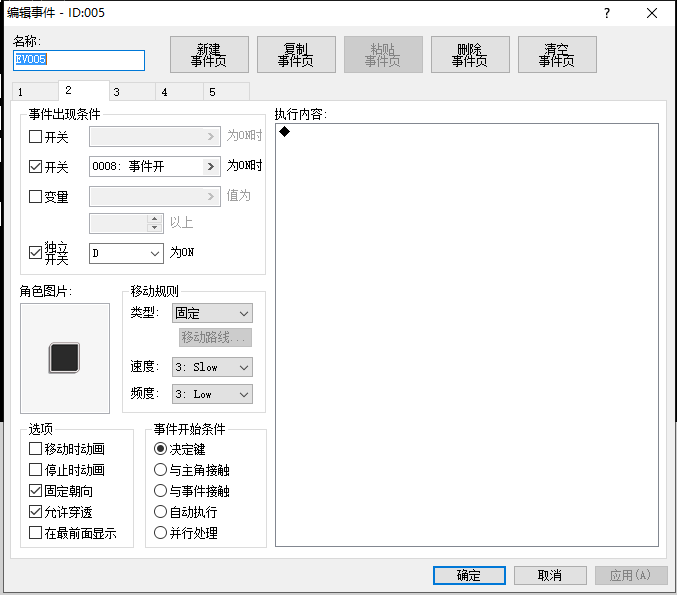Open the 频度 3: Low dropdown

click(212, 394)
